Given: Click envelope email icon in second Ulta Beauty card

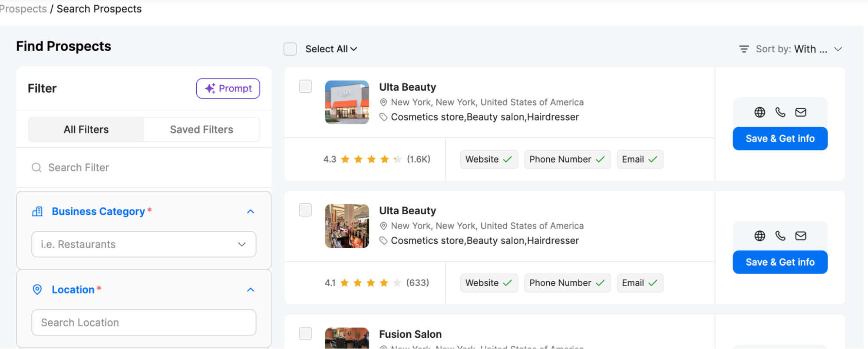Looking at the screenshot, I should [x=801, y=236].
